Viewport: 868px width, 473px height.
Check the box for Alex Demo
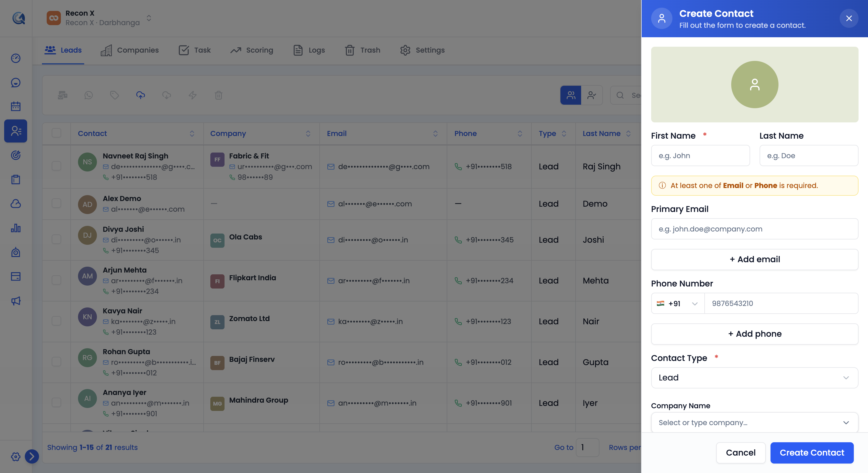56,203
